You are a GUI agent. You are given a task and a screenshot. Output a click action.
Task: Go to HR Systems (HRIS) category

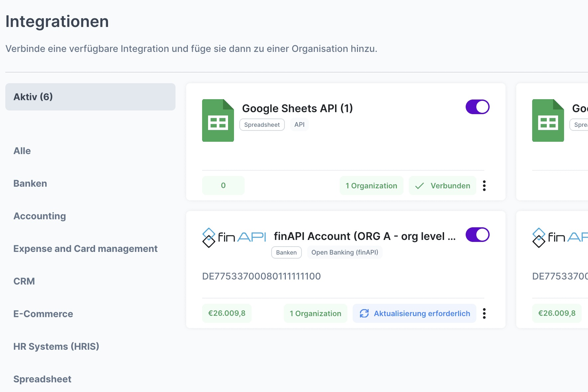[56, 346]
